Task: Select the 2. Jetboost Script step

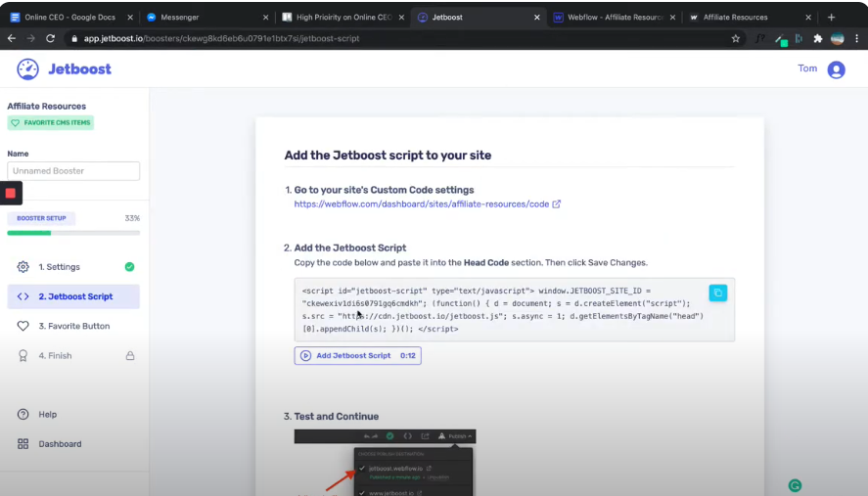Action: click(x=73, y=296)
